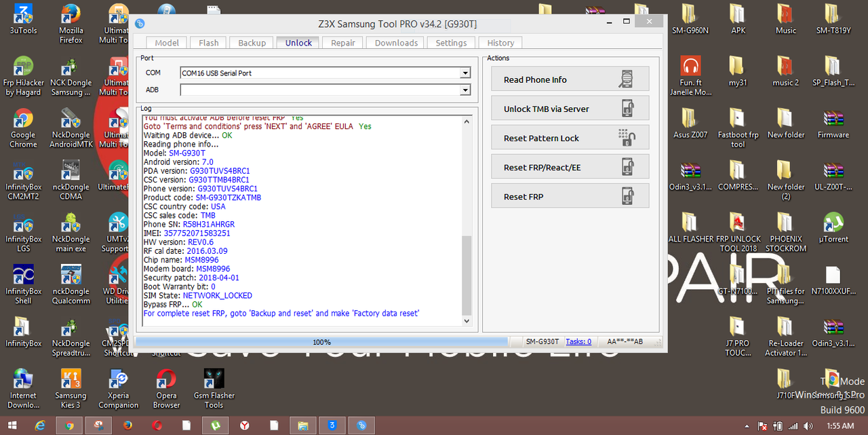
Task: Open nckDongle Qualcomm shortcut
Action: click(x=71, y=285)
